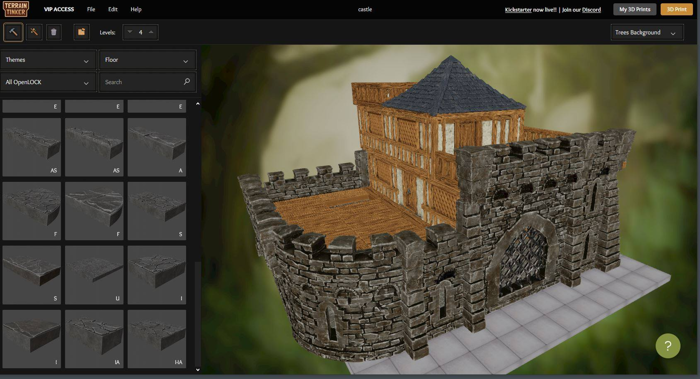Select the floor tile labeled HA
The height and width of the screenshot is (379, 700).
click(157, 339)
